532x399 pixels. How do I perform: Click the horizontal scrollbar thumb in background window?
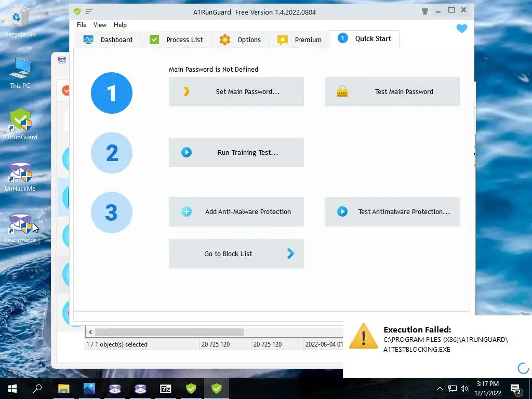click(169, 332)
